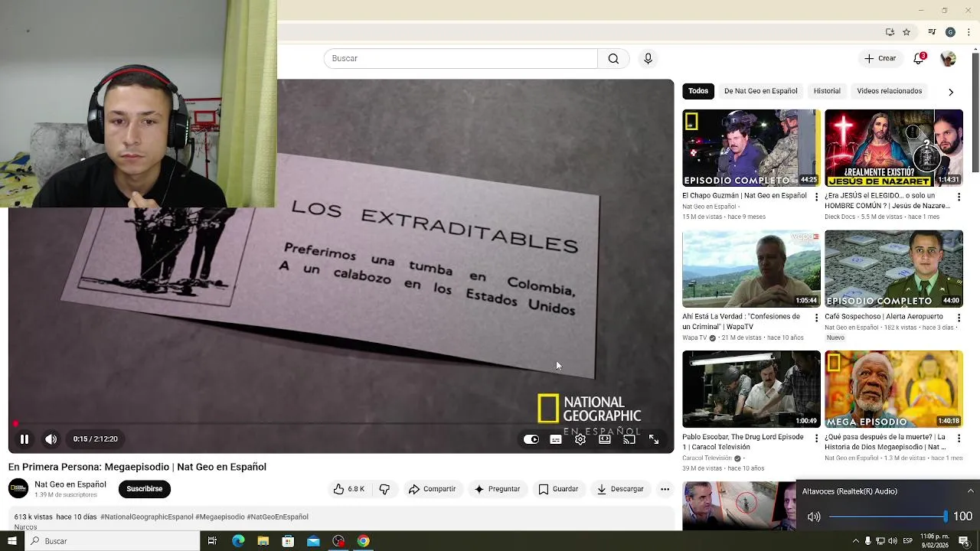Enter fullscreen mode in player
The image size is (980, 551).
(x=654, y=439)
